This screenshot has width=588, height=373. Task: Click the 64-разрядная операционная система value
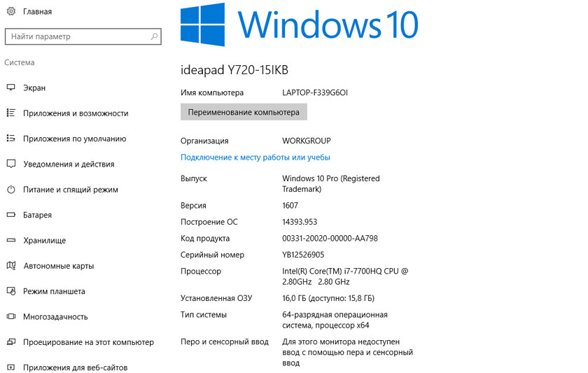coord(335,320)
